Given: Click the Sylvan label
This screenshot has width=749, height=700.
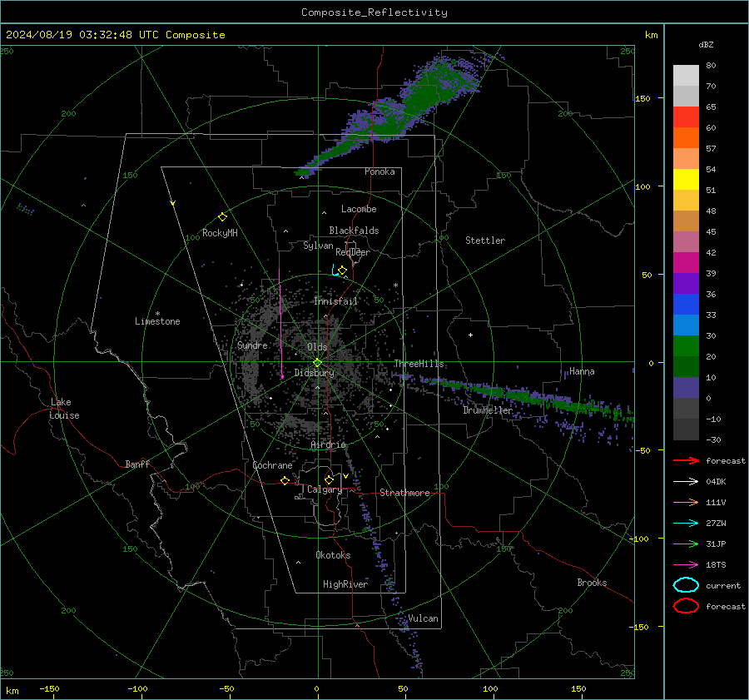Looking at the screenshot, I should coord(318,246).
